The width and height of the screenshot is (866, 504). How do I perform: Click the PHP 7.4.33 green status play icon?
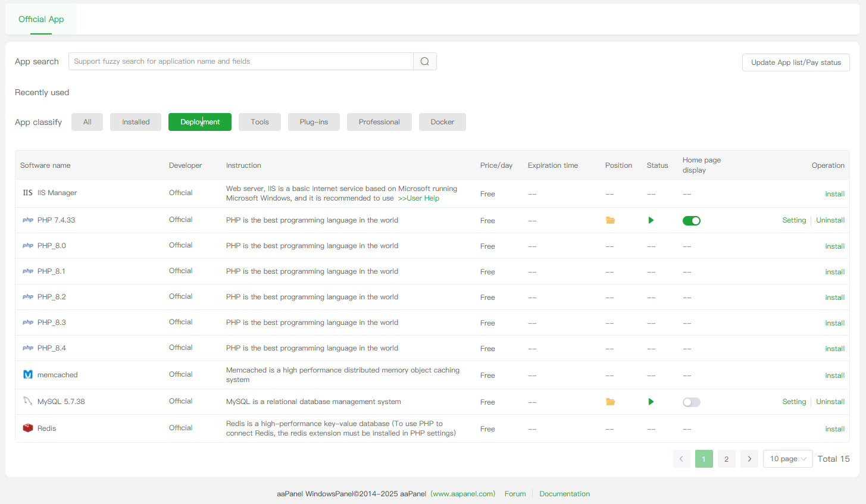pos(651,220)
